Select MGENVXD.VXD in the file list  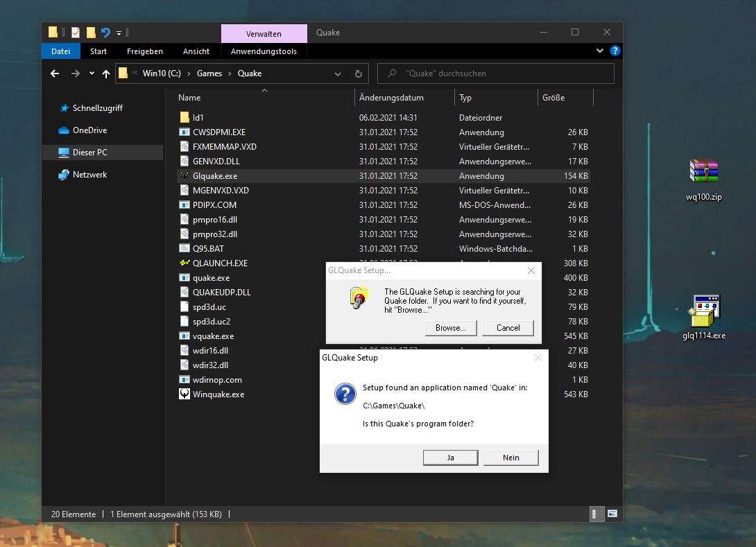(221, 191)
